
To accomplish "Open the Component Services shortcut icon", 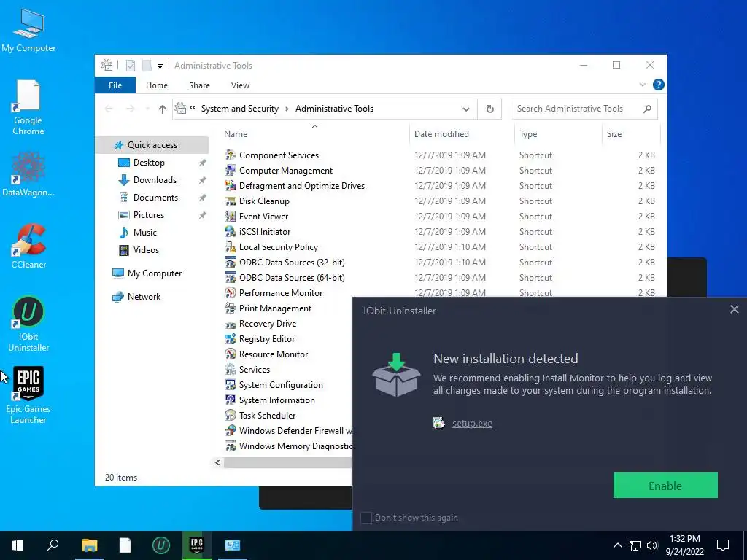I will 230,155.
